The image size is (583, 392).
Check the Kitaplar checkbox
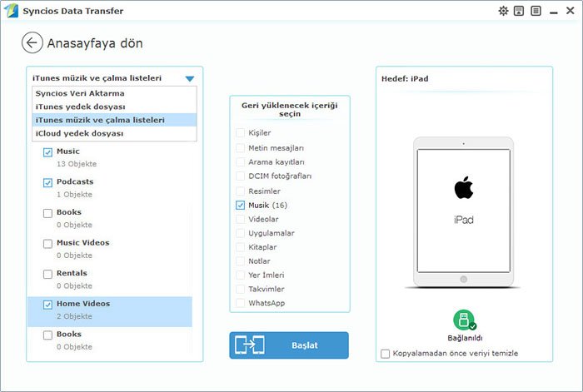coord(240,247)
